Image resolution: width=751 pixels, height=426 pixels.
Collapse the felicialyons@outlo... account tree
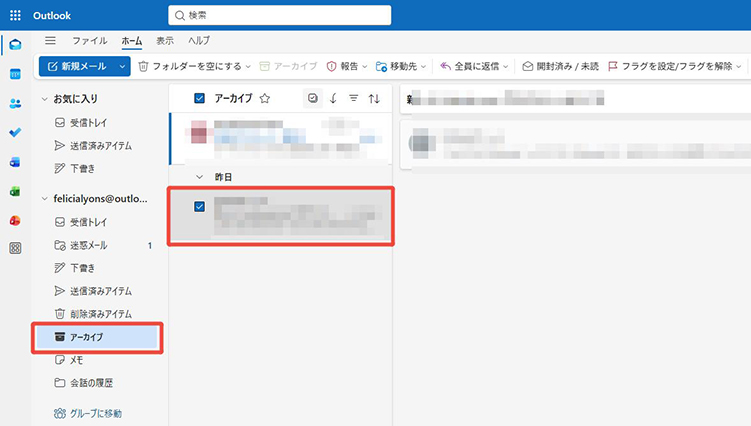(45, 198)
